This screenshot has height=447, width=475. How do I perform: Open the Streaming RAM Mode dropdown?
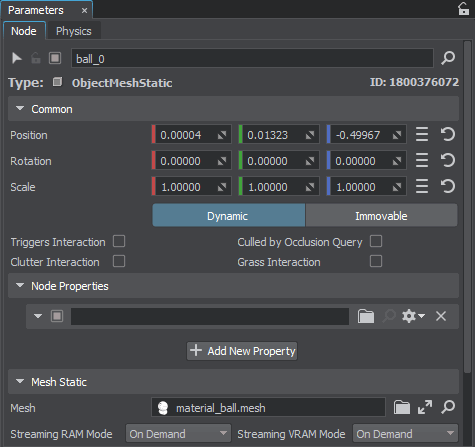pos(178,434)
